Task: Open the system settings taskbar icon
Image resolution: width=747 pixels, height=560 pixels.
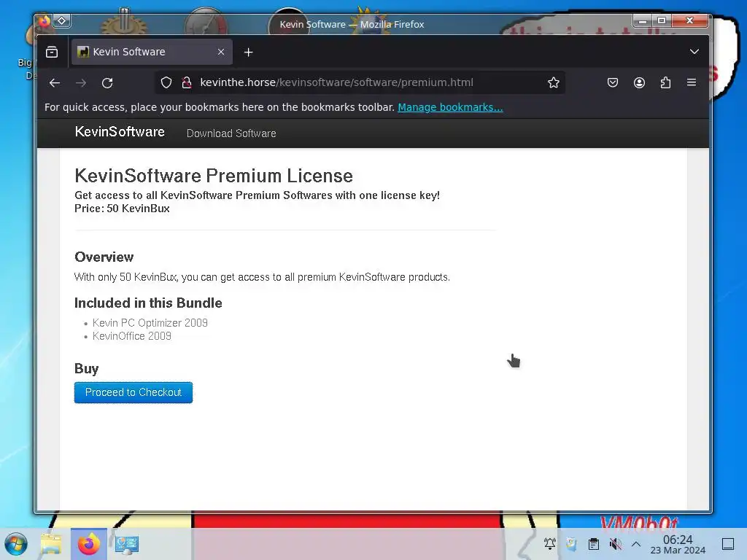Action: click(126, 544)
